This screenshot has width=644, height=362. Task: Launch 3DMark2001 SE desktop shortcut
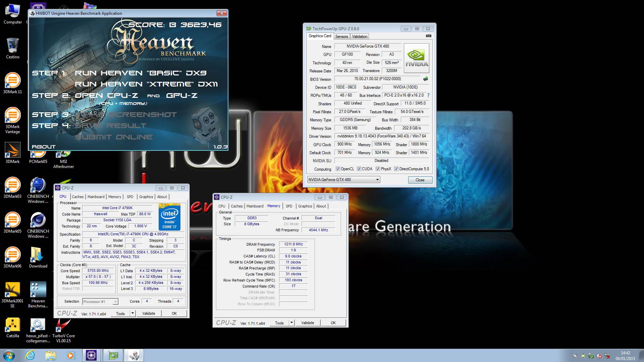pyautogui.click(x=13, y=295)
